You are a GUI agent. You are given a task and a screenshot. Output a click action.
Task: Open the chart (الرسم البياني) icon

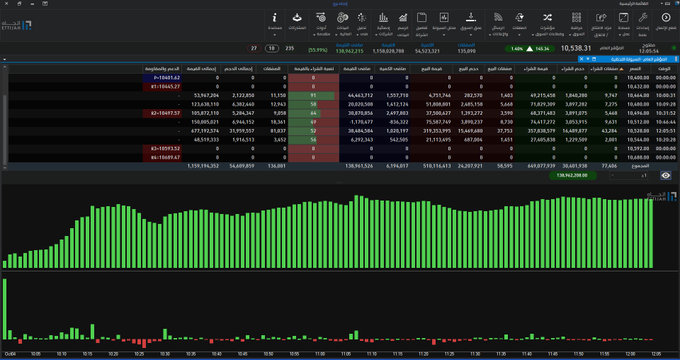[403, 18]
